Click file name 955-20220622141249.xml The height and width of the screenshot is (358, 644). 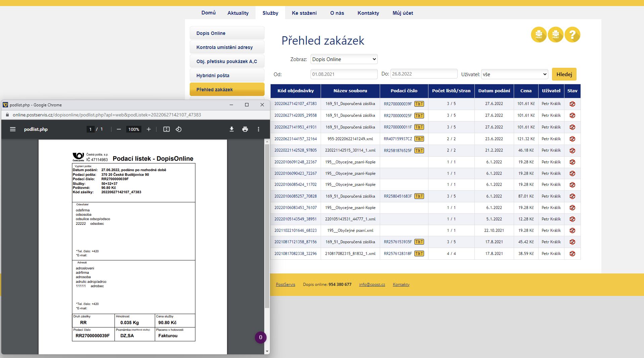click(350, 139)
